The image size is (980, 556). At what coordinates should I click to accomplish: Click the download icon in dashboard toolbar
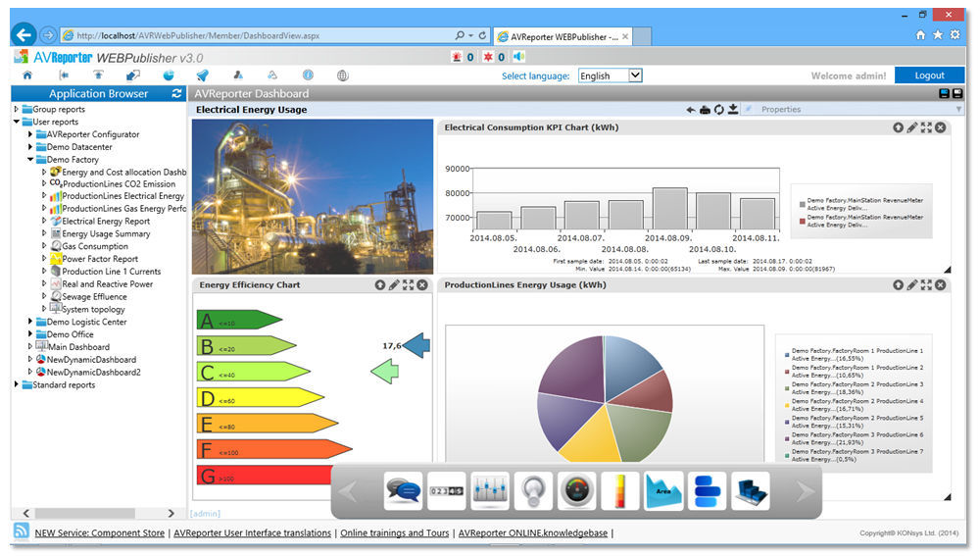(732, 110)
